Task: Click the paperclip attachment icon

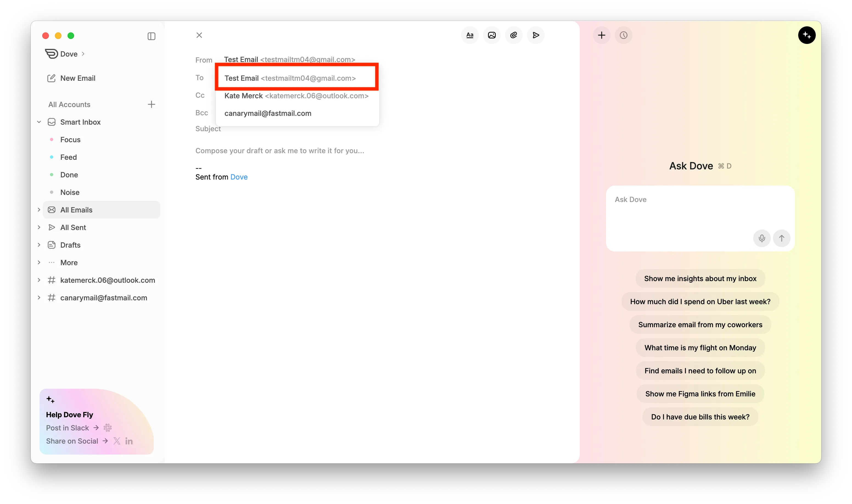Action: click(514, 35)
